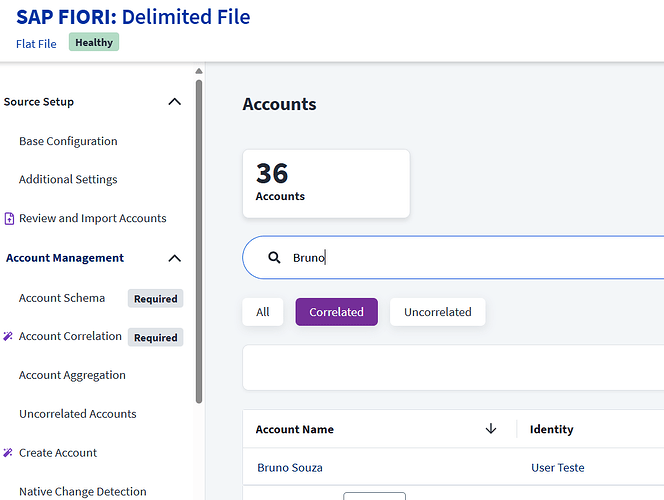The width and height of the screenshot is (664, 500).
Task: Show All accounts filter
Action: pyautogui.click(x=262, y=312)
